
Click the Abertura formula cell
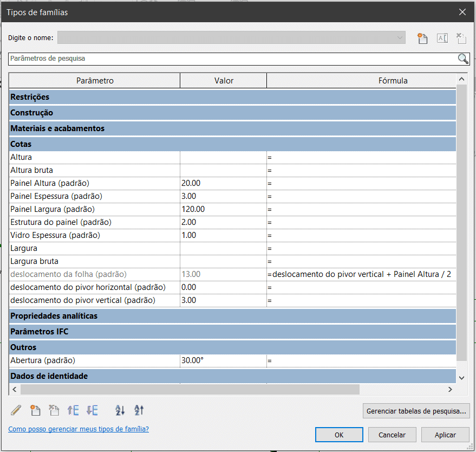point(361,360)
